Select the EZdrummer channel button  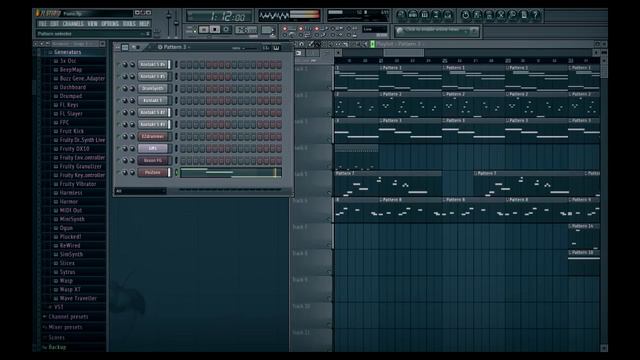coord(153,136)
